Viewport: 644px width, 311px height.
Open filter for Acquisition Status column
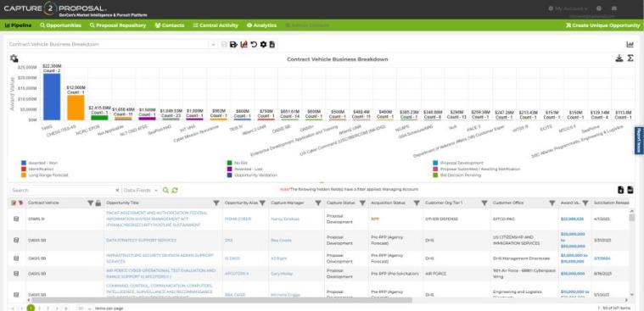[417, 203]
